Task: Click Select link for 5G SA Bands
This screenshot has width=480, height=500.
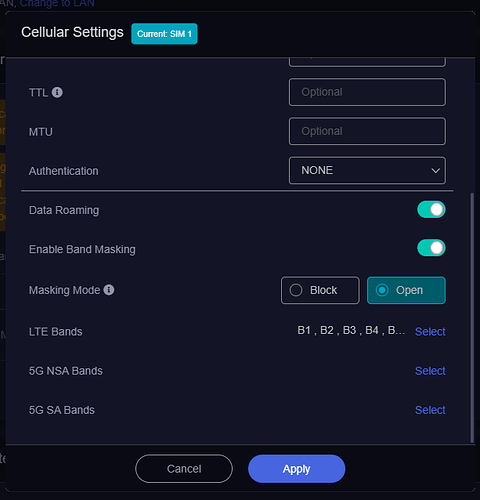Action: [x=430, y=410]
